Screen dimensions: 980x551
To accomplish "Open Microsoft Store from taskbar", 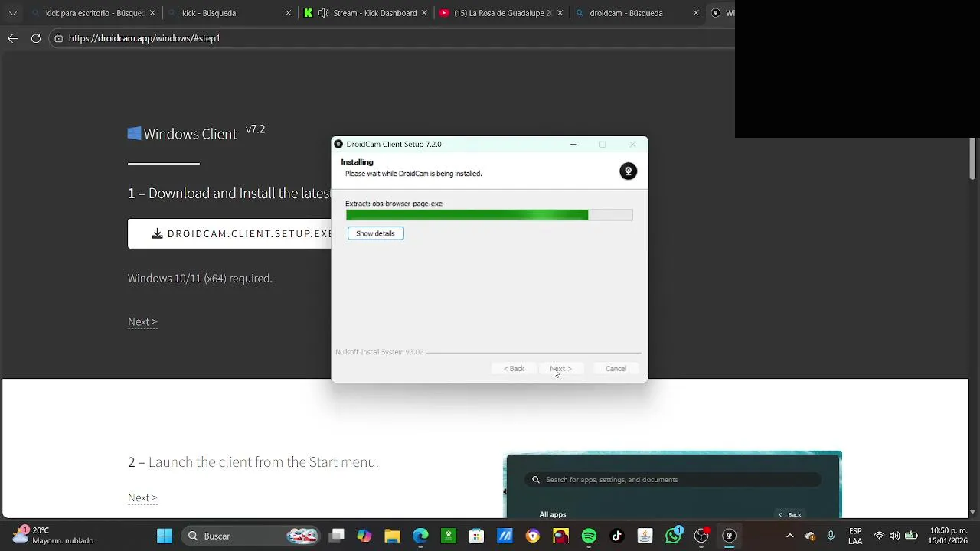I will 476,536.
